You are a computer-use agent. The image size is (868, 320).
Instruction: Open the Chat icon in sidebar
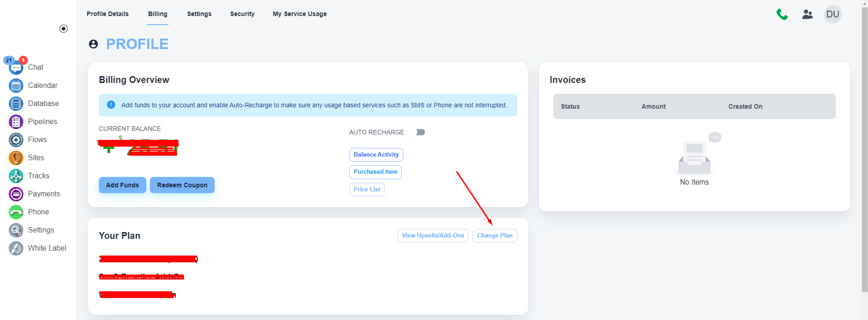pyautogui.click(x=16, y=68)
